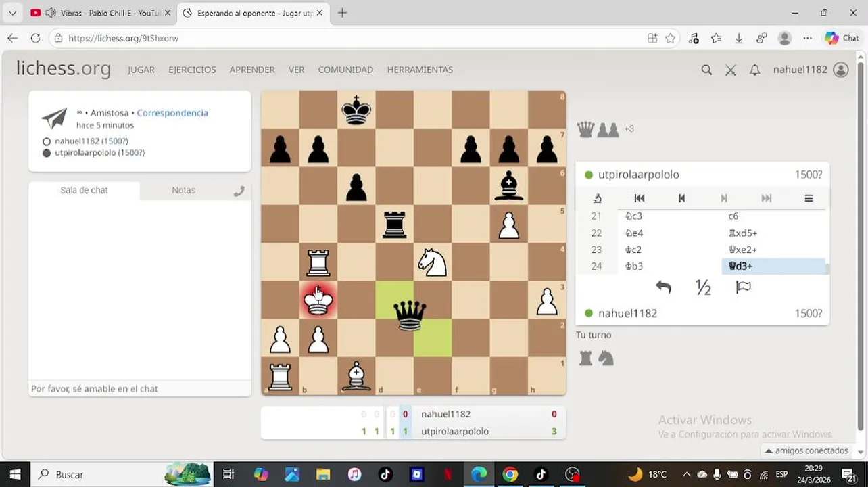This screenshot has height=487, width=868.
Task: Reload the page
Action: click(x=35, y=39)
